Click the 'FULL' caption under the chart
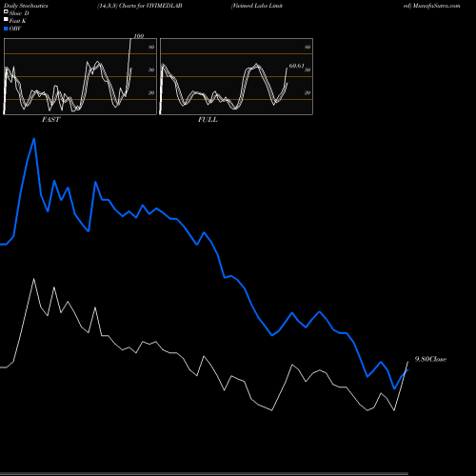 click(208, 120)
